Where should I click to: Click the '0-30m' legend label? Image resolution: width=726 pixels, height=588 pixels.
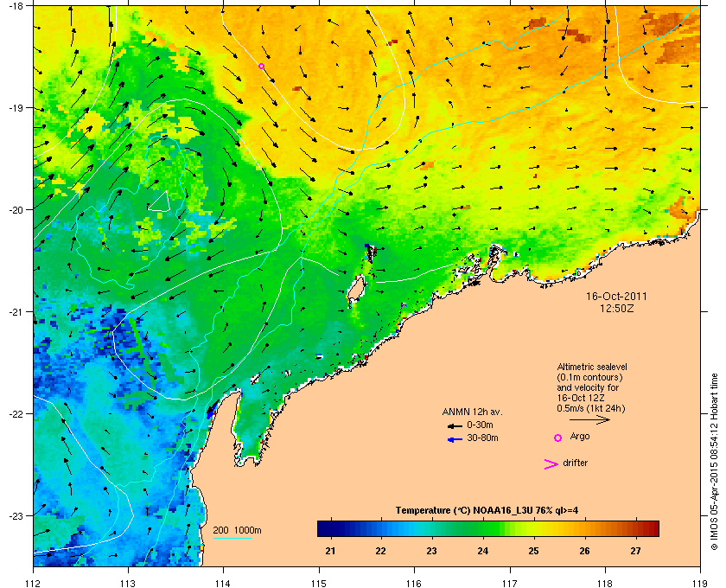click(x=480, y=425)
